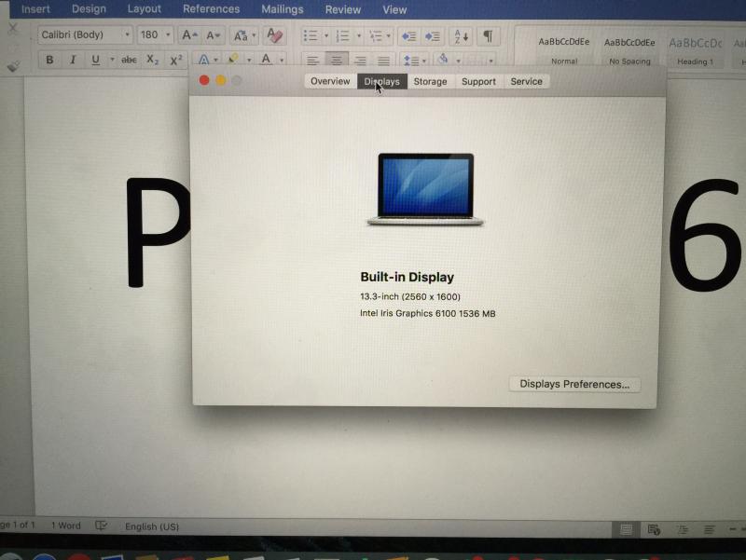This screenshot has height=560, width=746.
Task: Apply the font color A swatch
Action: [x=266, y=60]
